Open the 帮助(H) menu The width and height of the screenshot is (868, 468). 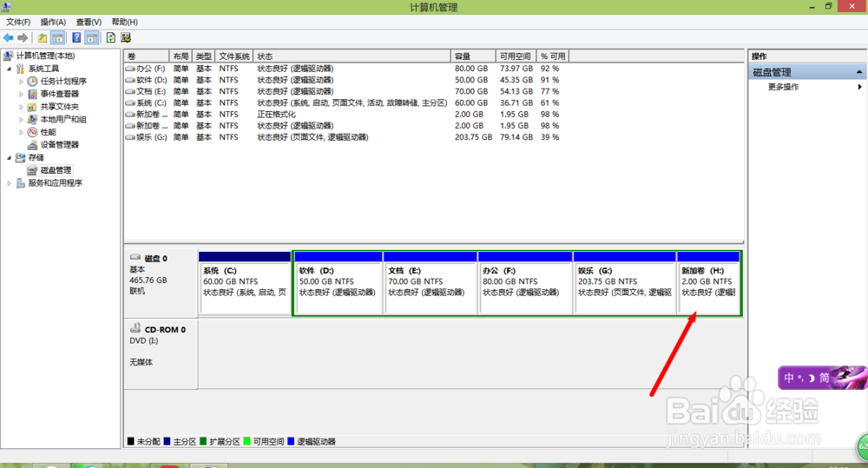pos(124,23)
